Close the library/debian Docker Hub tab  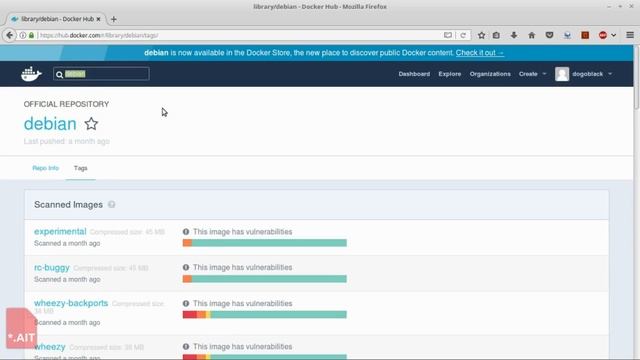[x=98, y=19]
